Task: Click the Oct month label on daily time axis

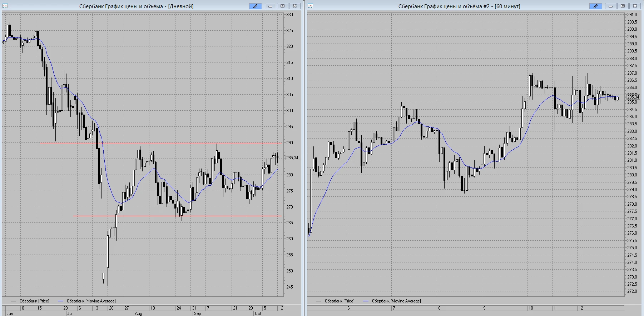Action: point(258,314)
